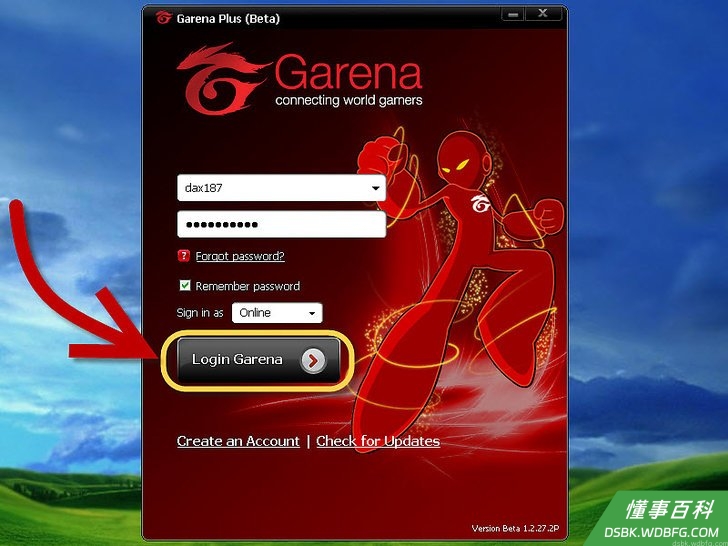Image resolution: width=728 pixels, height=546 pixels.
Task: Click the Remember password label text
Action: click(247, 286)
